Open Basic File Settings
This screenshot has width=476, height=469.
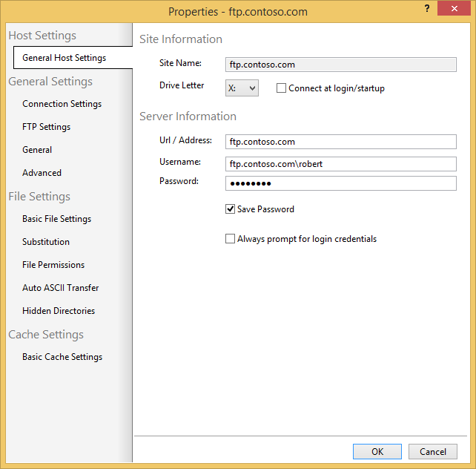pos(56,219)
